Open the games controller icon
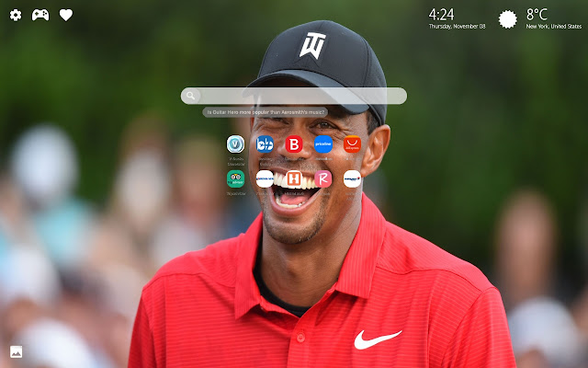 coord(40,15)
